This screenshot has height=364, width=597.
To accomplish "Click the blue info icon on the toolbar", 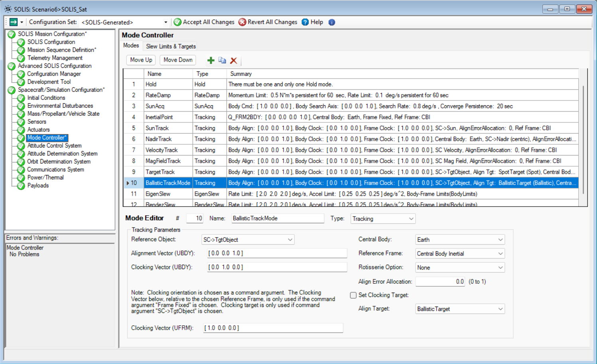I will point(331,22).
